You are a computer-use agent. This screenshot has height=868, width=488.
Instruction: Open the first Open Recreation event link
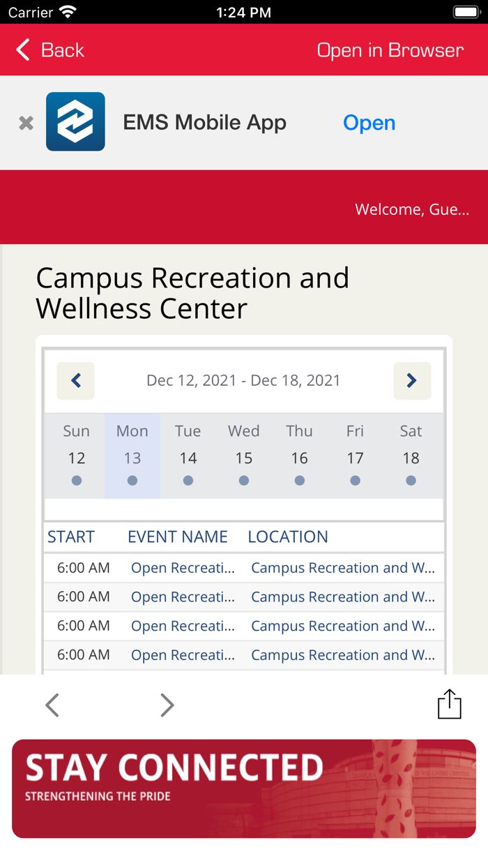[183, 568]
